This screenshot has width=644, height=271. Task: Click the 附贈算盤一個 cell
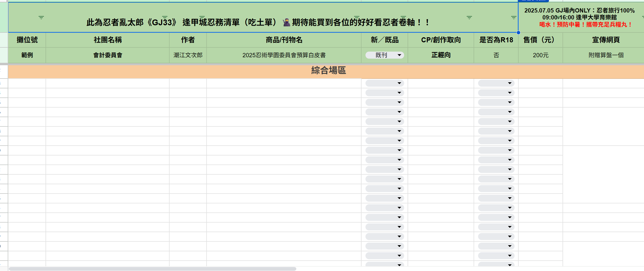pyautogui.click(x=604, y=55)
